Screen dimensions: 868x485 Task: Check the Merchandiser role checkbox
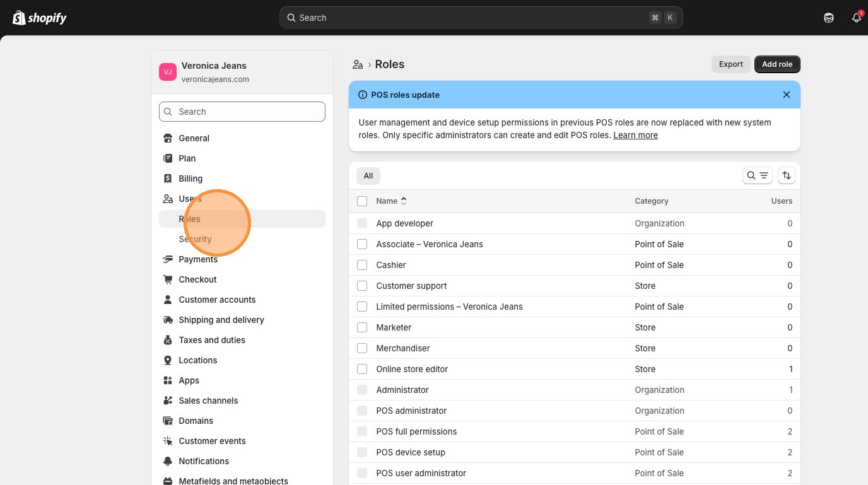coord(362,348)
